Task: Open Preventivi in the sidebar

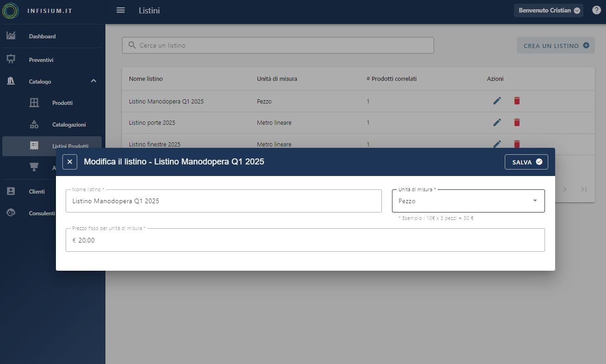Action: tap(41, 60)
